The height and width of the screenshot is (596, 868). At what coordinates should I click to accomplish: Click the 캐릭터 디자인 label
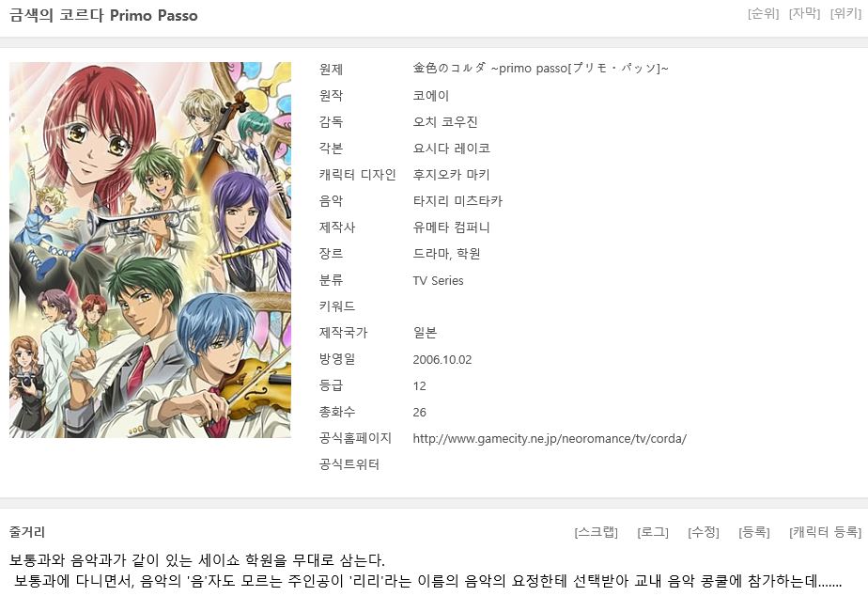(x=358, y=175)
